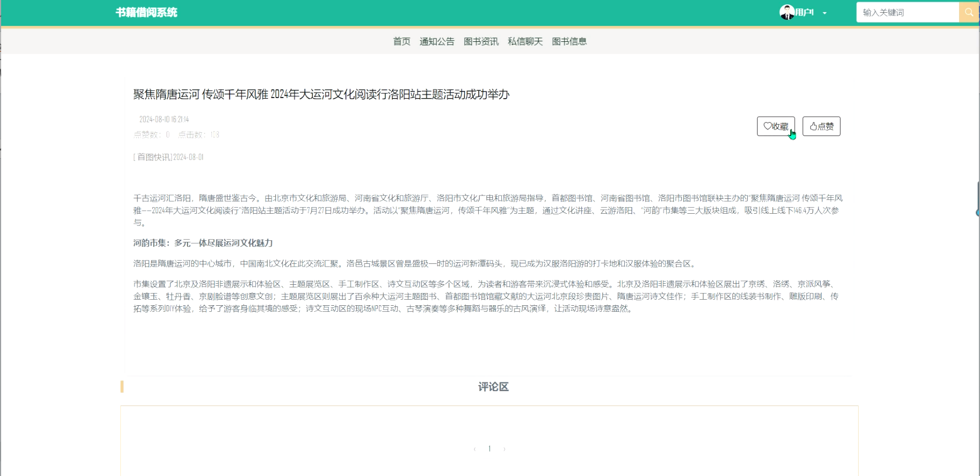Click paragraph starting 千古运河汇洛阳
The image size is (980, 476).
[488, 210]
